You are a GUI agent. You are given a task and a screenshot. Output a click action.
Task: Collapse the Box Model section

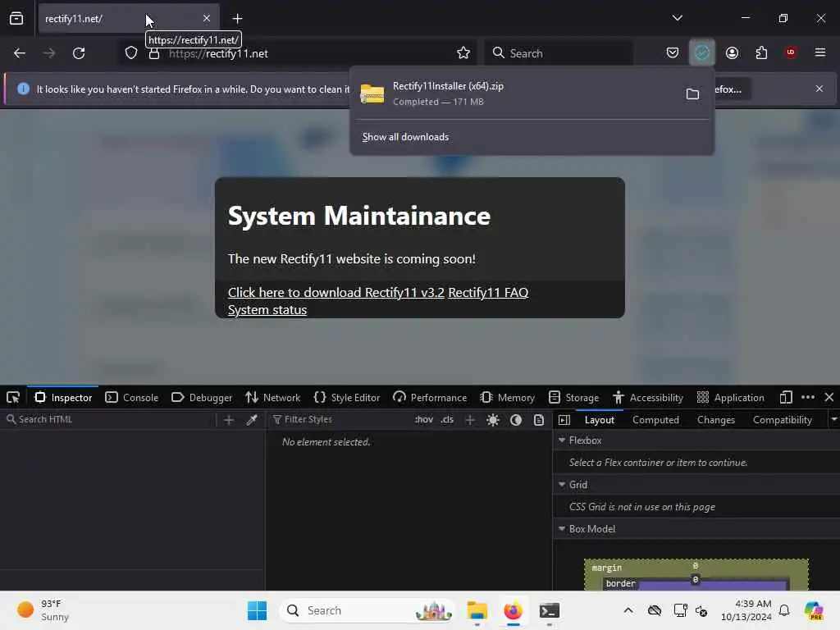(x=562, y=529)
